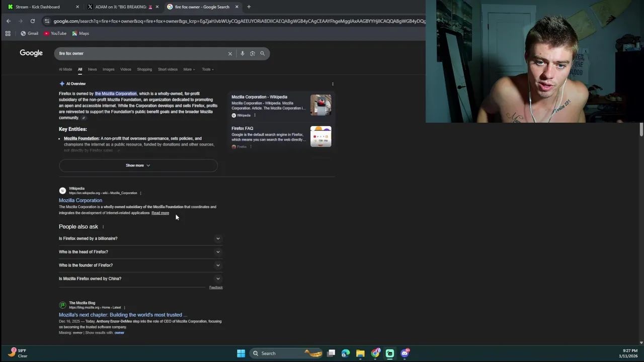Select the Images results tab
The height and width of the screenshot is (362, 644).
click(x=108, y=69)
